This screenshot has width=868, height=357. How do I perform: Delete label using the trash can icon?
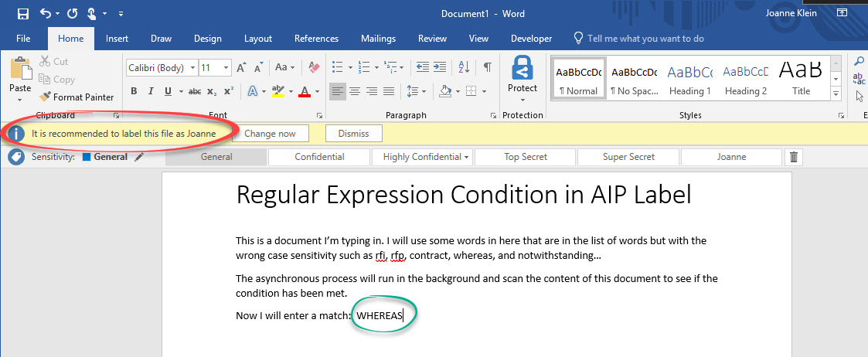(x=794, y=157)
